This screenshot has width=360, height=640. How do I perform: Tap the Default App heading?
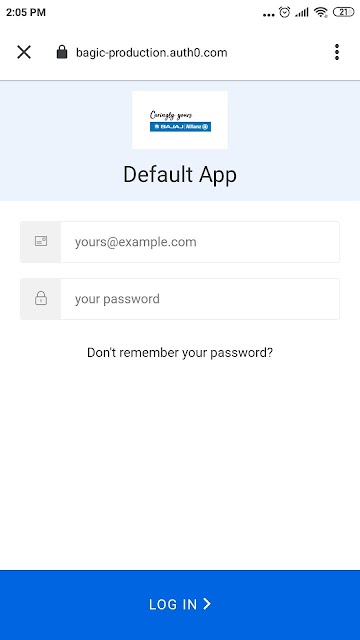(180, 175)
